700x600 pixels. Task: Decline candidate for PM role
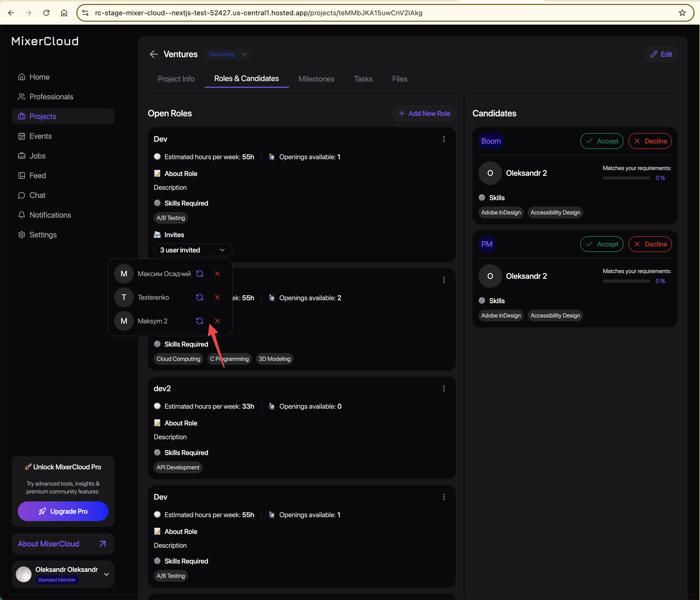click(650, 244)
